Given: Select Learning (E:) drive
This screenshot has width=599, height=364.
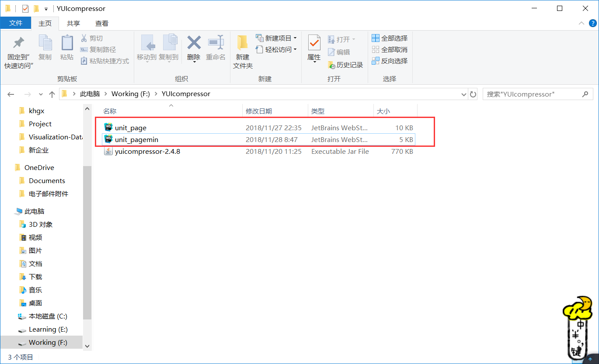Looking at the screenshot, I should point(48,329).
